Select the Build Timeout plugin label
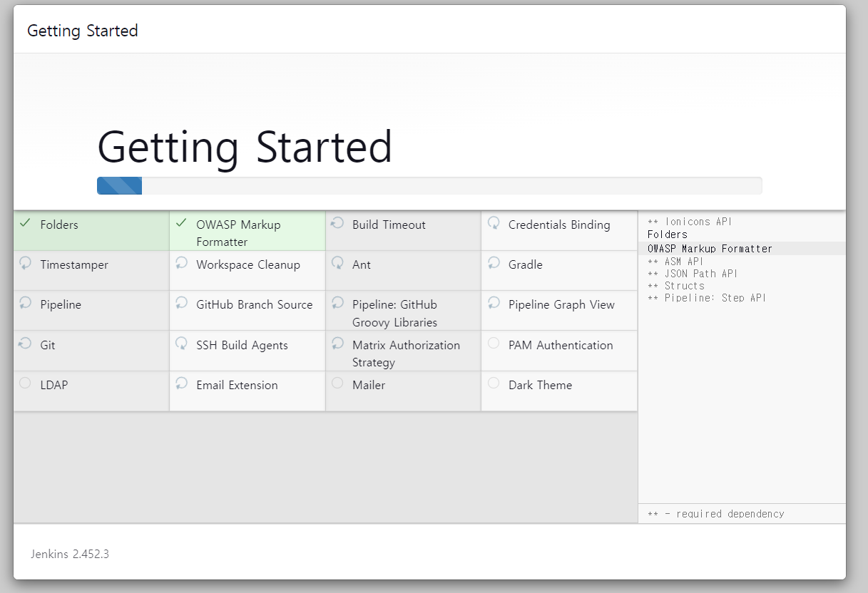This screenshot has width=868, height=593. point(389,225)
